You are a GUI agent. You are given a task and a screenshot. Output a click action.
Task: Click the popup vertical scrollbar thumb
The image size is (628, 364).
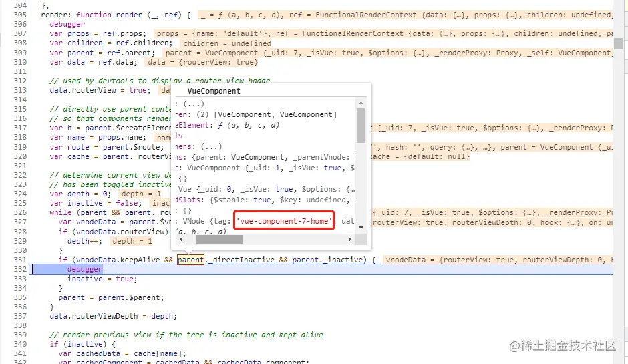[x=361, y=126]
